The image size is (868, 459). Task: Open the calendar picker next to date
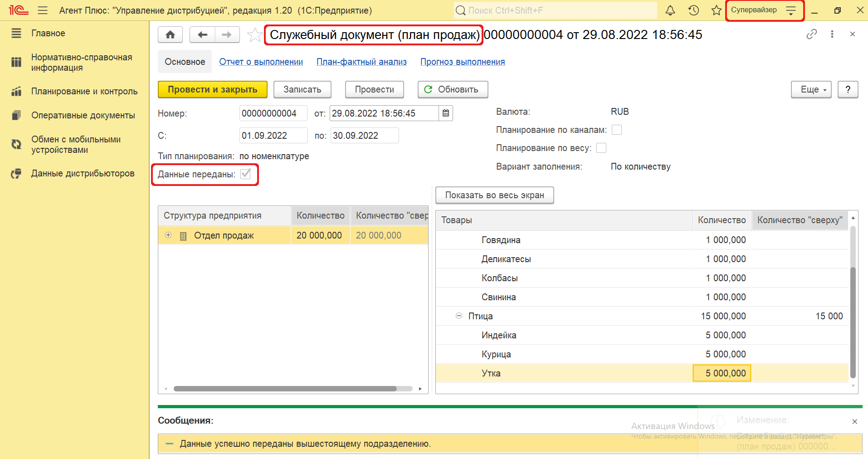(446, 113)
